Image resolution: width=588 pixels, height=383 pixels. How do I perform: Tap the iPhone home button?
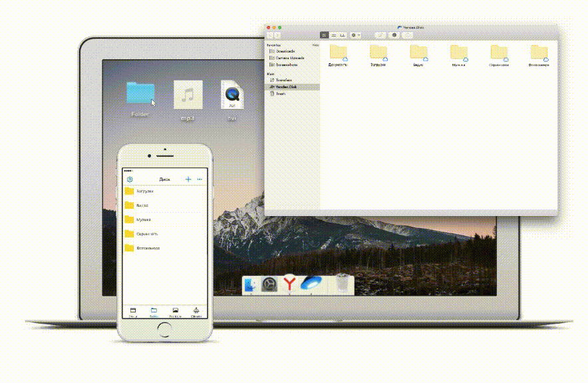(x=164, y=330)
